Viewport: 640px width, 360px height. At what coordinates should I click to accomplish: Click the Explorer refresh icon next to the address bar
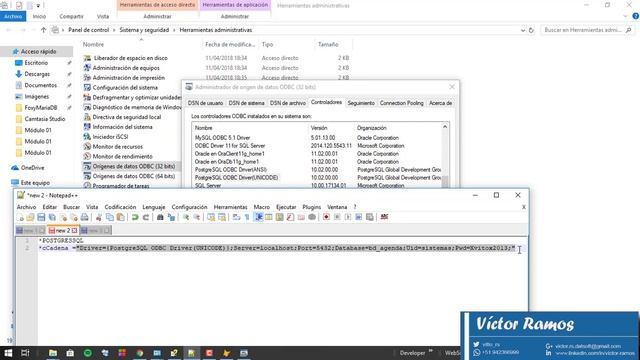click(x=531, y=30)
